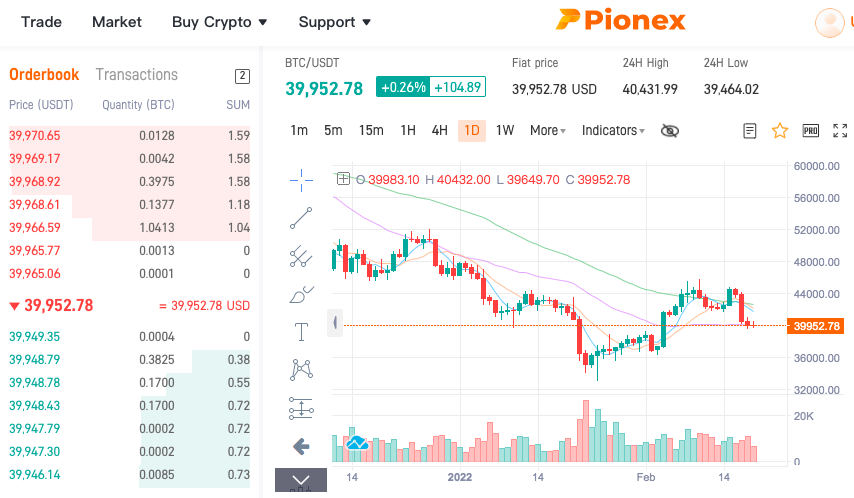Select the trend line drawing tool
The width and height of the screenshot is (854, 498).
pyautogui.click(x=301, y=218)
